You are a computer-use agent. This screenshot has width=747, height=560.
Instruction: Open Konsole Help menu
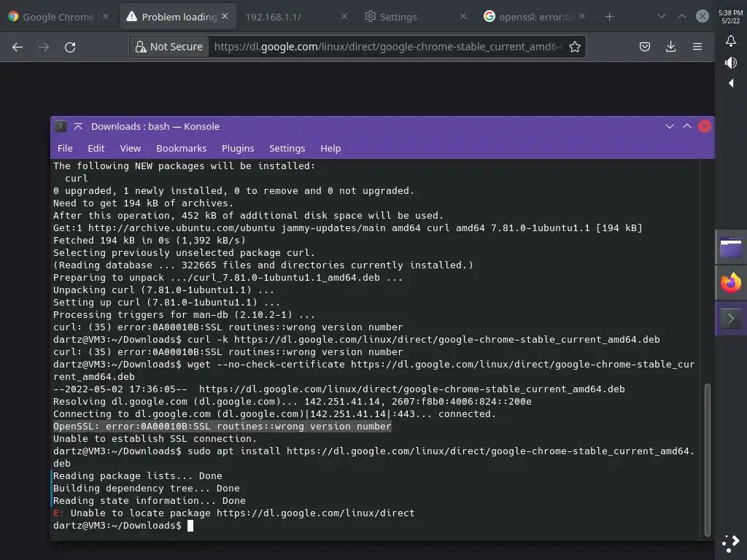(x=330, y=149)
